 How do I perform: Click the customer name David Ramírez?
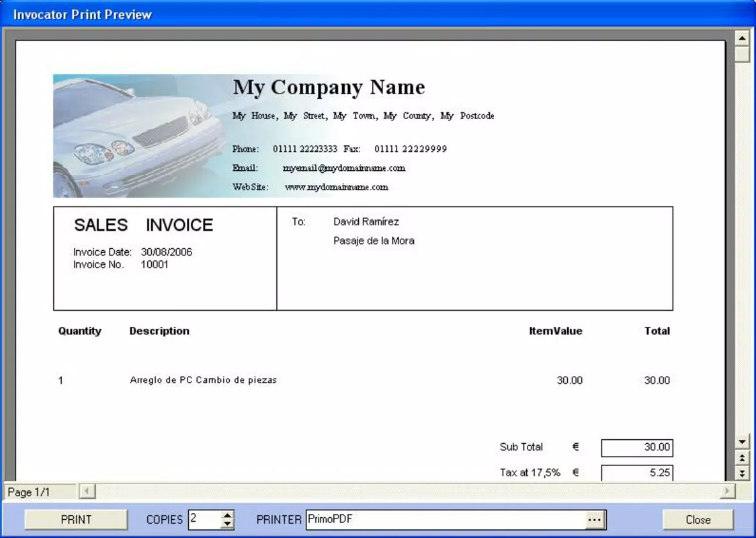(366, 221)
